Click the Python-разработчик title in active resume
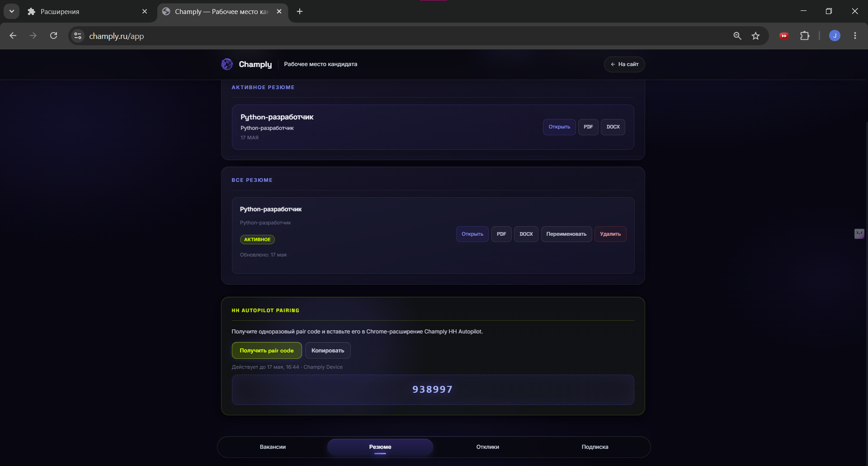The height and width of the screenshot is (466, 868). tap(277, 117)
